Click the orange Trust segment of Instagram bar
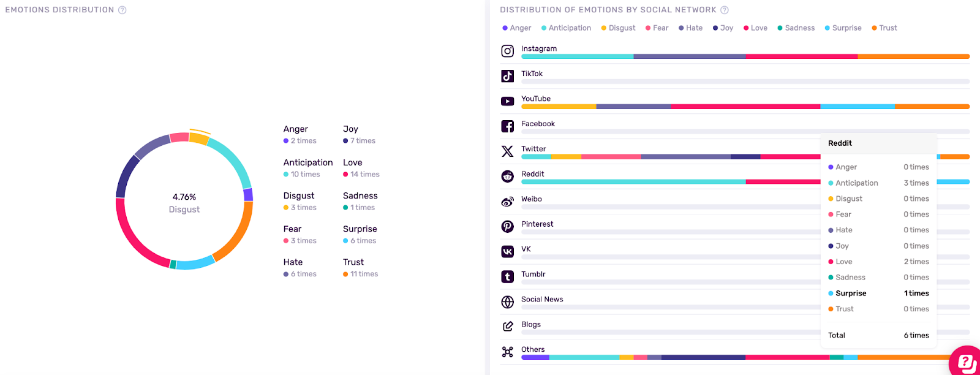The image size is (980, 375). click(913, 56)
